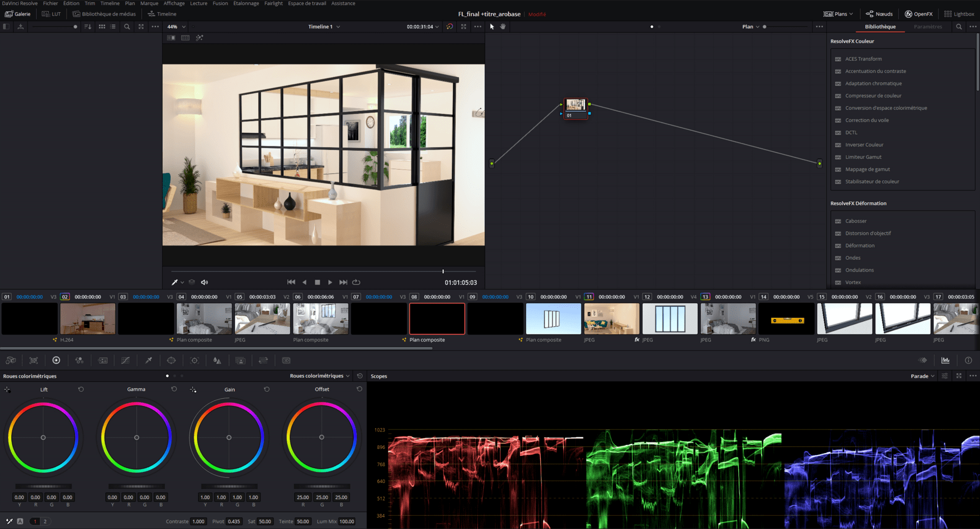
Task: Toggle the Galerie panel
Action: [18, 14]
